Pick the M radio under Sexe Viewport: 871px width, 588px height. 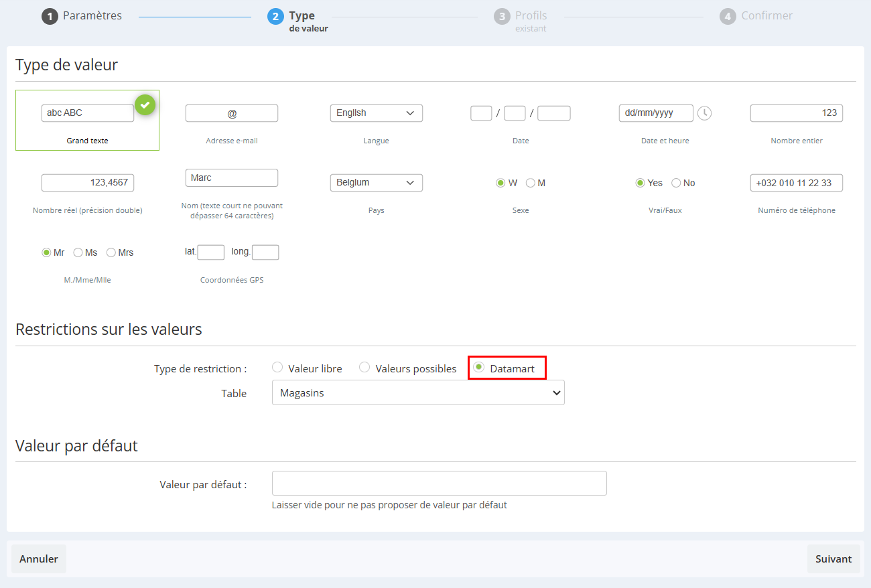531,183
